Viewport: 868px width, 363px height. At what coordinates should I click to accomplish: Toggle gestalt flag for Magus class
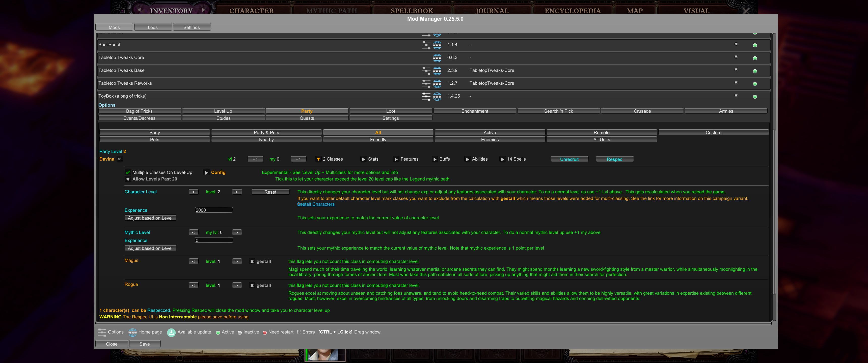(x=252, y=262)
